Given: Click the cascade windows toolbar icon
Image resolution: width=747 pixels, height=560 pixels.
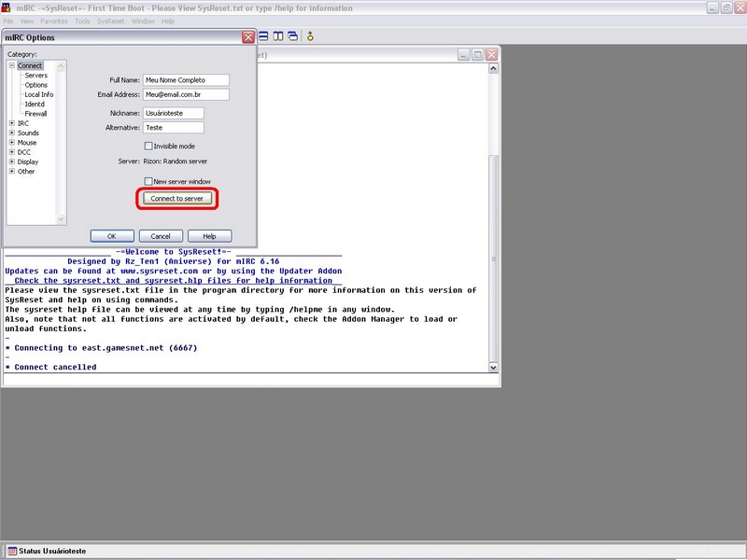Looking at the screenshot, I should pos(292,36).
